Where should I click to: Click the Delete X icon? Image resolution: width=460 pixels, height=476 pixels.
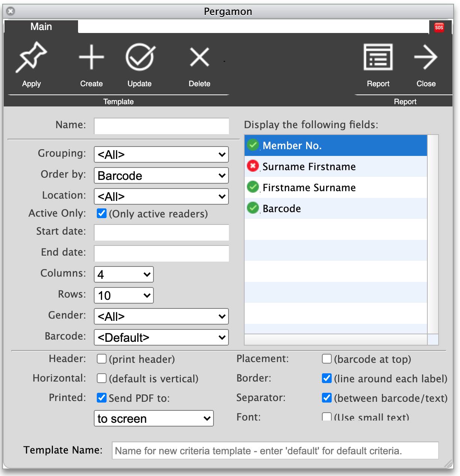click(199, 57)
